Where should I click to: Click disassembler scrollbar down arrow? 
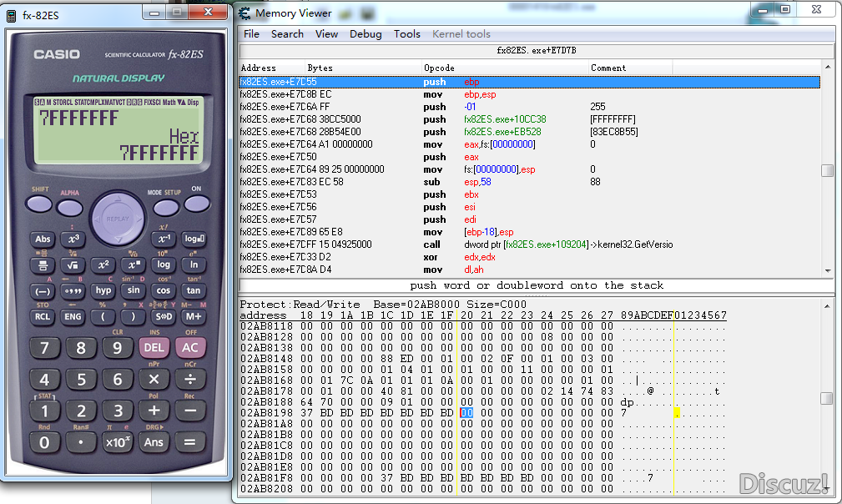click(828, 271)
